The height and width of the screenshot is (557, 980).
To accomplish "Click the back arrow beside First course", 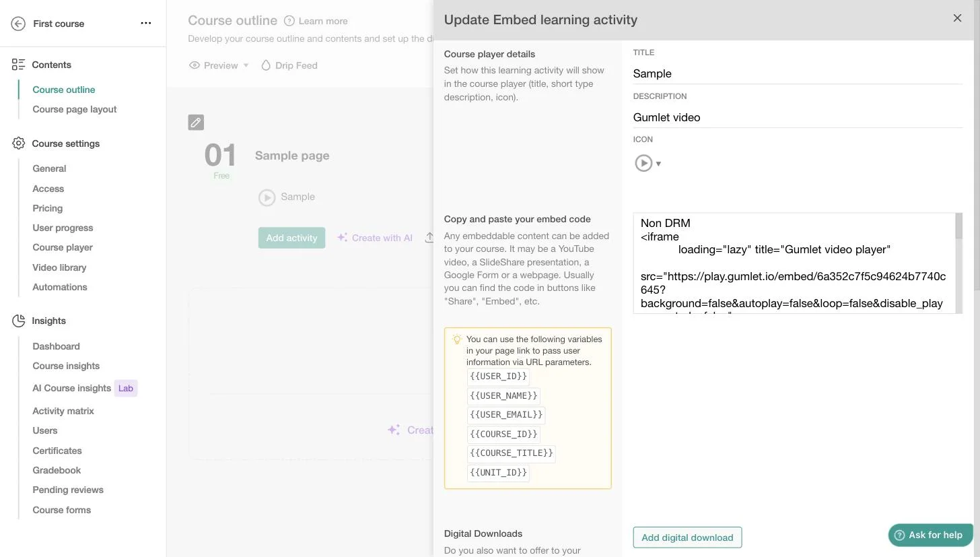I will pos(19,24).
